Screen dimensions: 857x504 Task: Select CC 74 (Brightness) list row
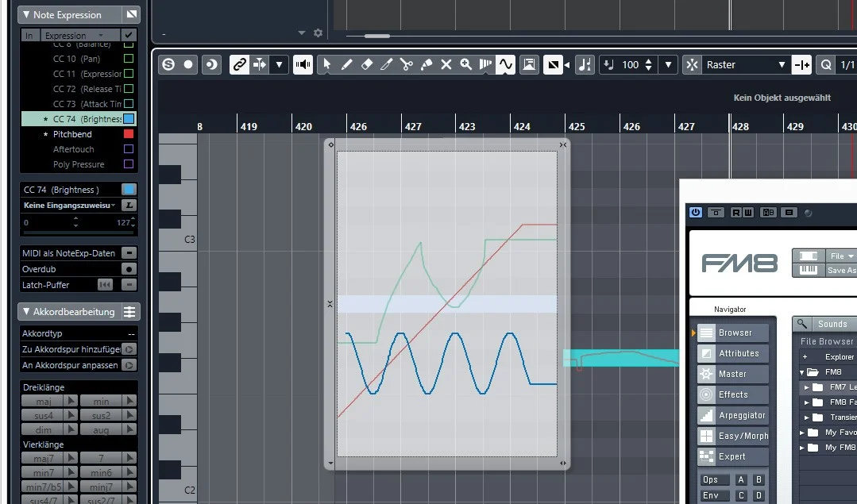tap(79, 118)
